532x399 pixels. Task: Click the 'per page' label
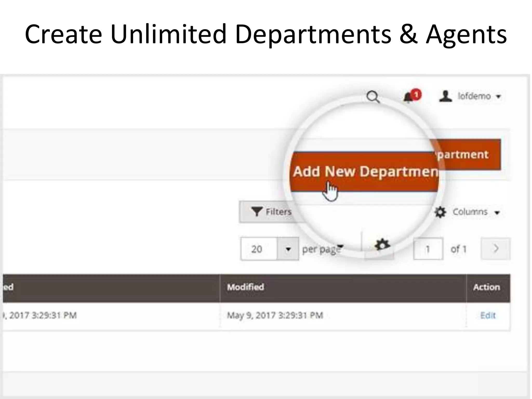(321, 249)
